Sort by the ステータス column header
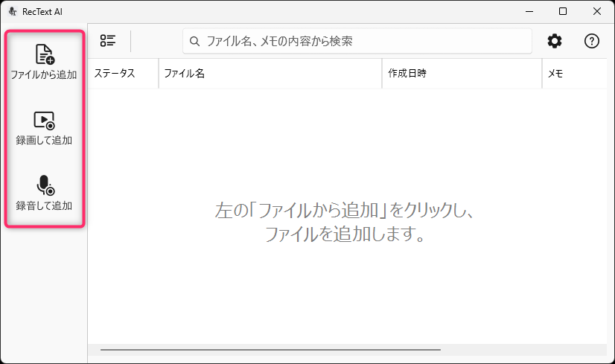 coord(115,74)
